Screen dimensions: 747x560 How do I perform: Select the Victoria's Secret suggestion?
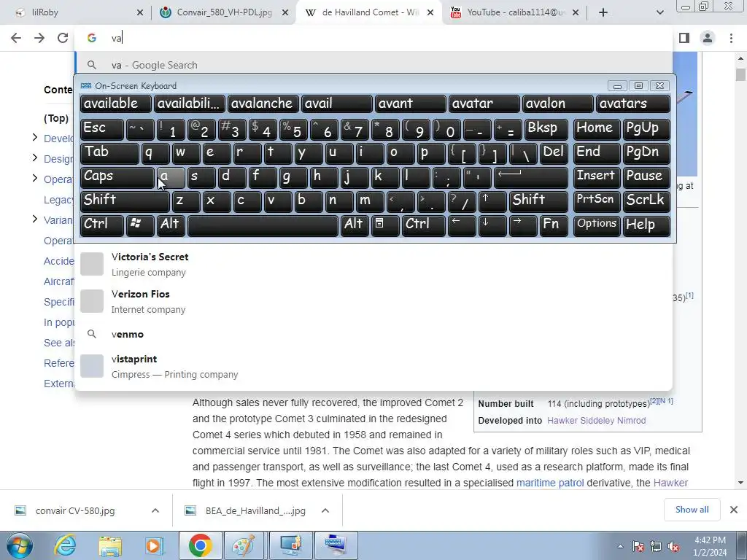(374, 264)
